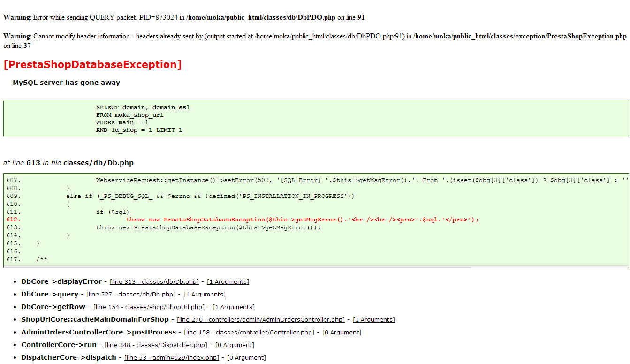Click code line 607 WebserviceRequest statement
630x364 pixels.
click(x=362, y=180)
